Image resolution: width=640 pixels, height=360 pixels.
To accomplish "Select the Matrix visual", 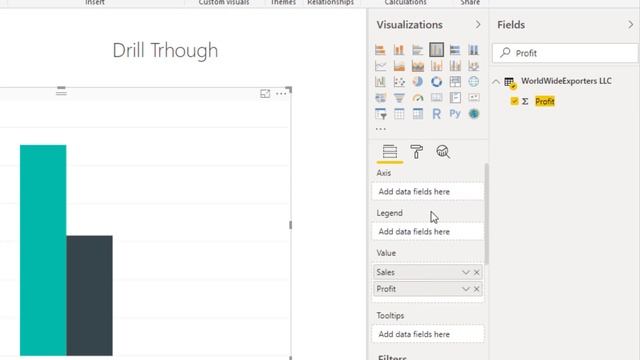I will [x=418, y=114].
